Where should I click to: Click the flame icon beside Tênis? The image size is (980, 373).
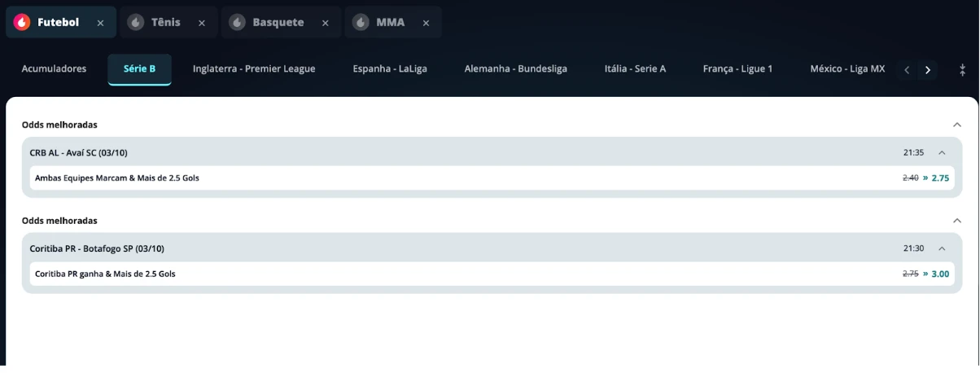pos(136,23)
